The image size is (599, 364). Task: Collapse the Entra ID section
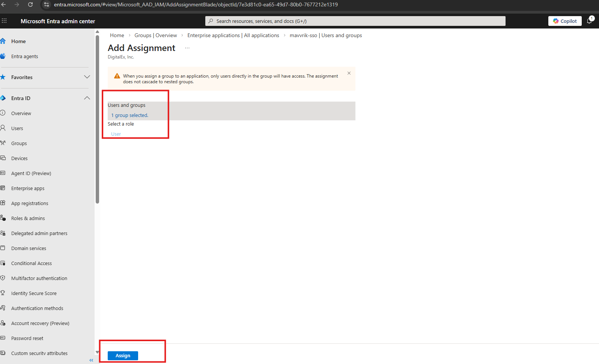pos(87,98)
